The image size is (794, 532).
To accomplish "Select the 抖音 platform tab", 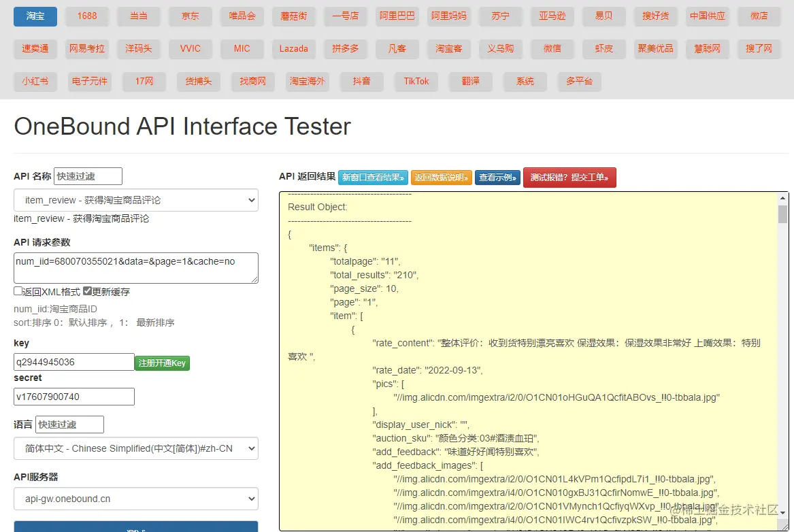I will [361, 81].
